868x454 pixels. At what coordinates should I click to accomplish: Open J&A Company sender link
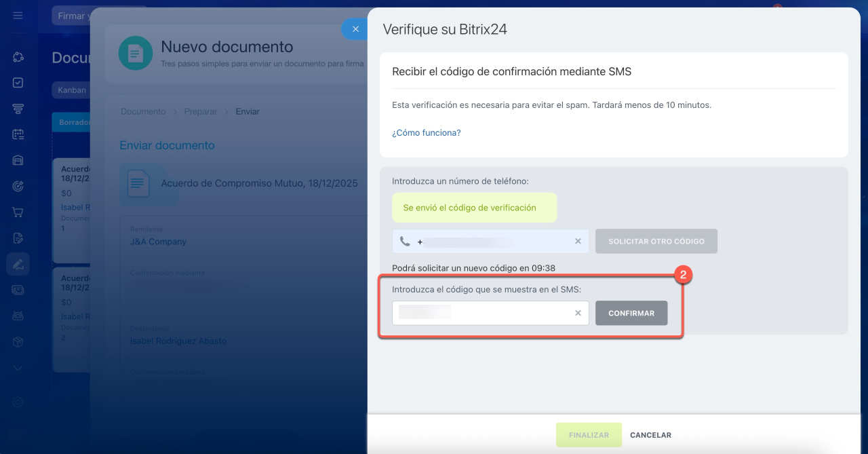point(158,242)
